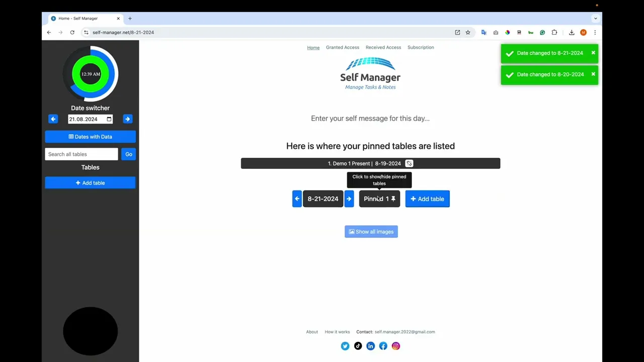Add a table from the sidebar
This screenshot has width=644, height=362.
pos(91,183)
